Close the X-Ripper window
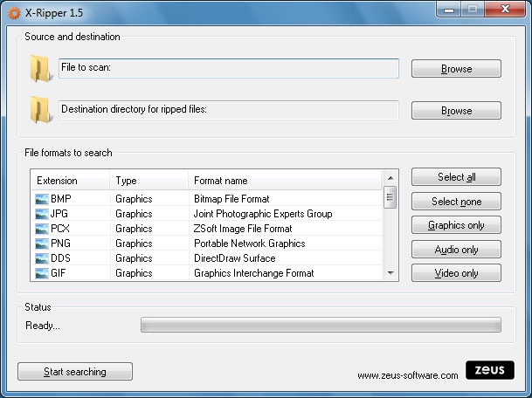 pos(505,9)
